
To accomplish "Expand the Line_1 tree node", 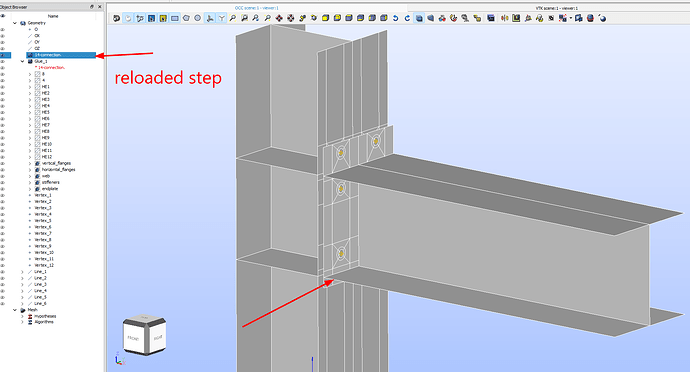I will tap(22, 272).
